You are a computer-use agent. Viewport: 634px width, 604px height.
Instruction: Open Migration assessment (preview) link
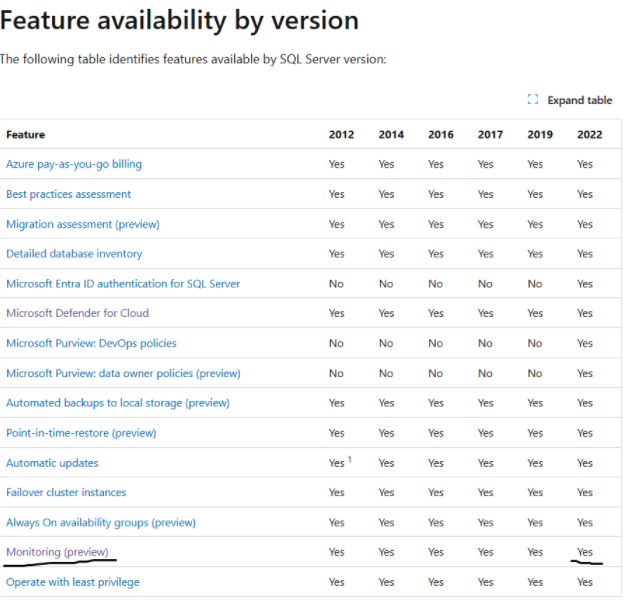[83, 224]
